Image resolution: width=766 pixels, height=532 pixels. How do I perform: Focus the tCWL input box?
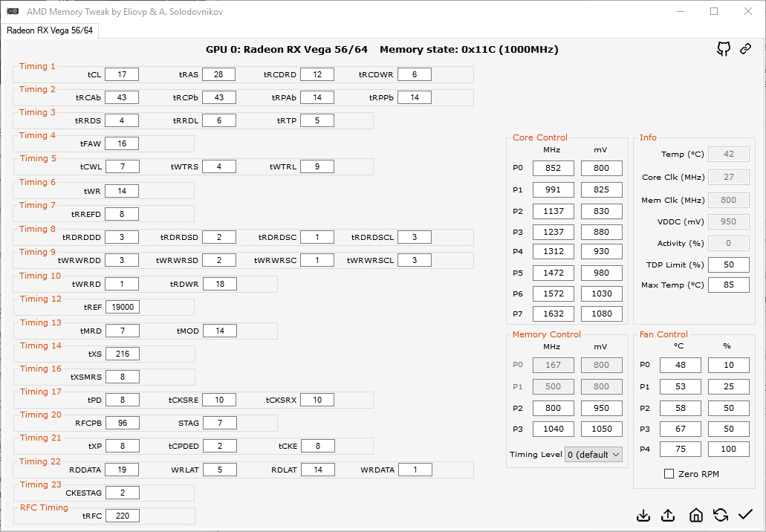tap(122, 166)
